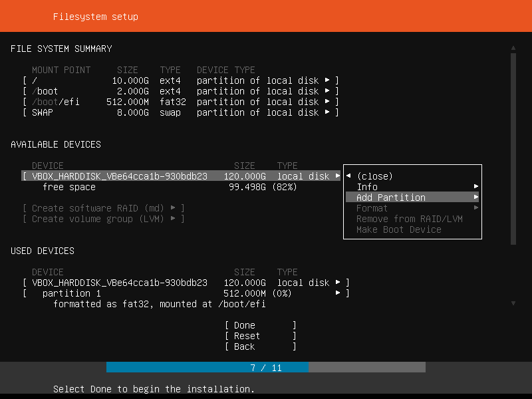Click the arrow next to Info
532x399 pixels.
476,186
